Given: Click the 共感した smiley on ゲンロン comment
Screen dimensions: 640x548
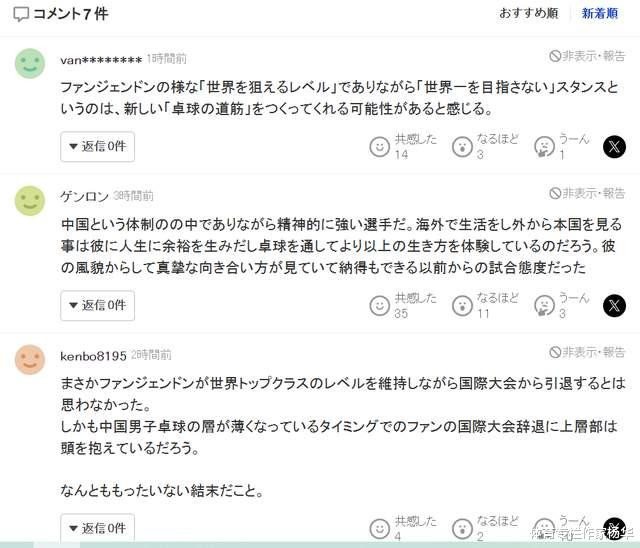Looking at the screenshot, I should click(x=380, y=305).
